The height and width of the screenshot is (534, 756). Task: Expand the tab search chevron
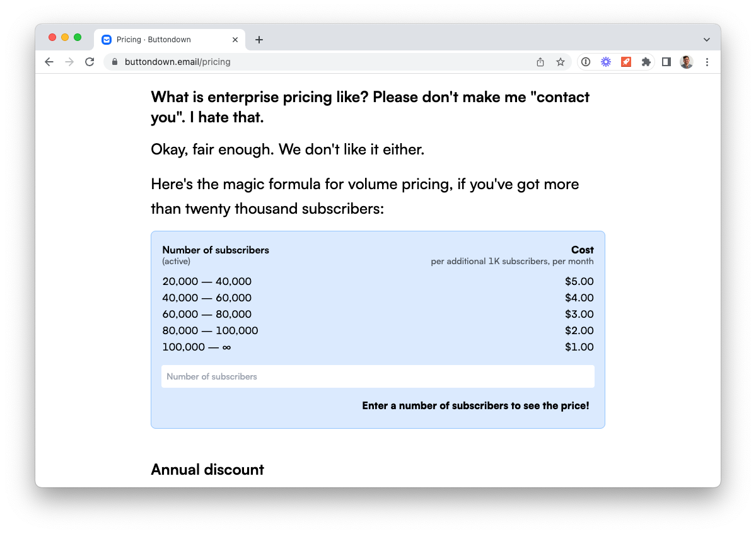tap(706, 39)
